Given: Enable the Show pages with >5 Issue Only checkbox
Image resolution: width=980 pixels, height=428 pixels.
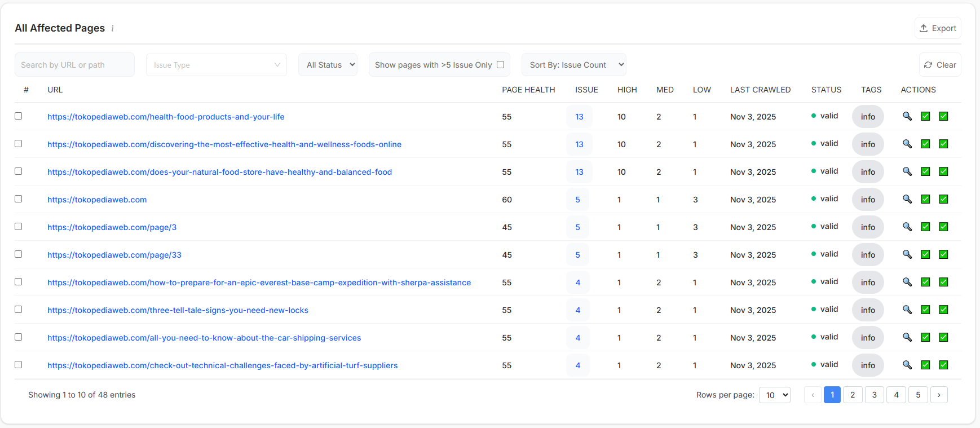Looking at the screenshot, I should click(x=500, y=65).
